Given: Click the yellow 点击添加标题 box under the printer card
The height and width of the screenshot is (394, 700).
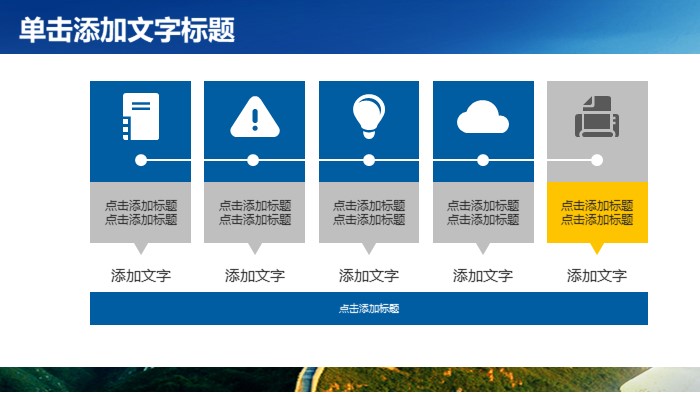Looking at the screenshot, I should pyautogui.click(x=597, y=212).
